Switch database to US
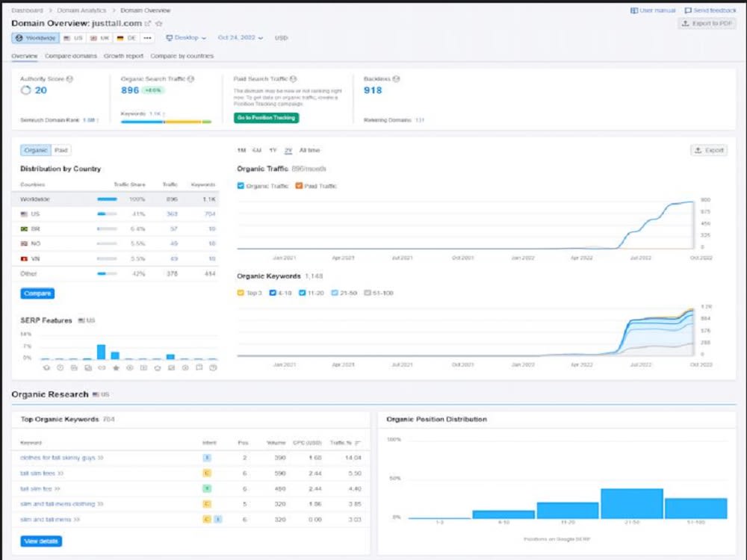This screenshot has height=560, width=747. (73, 38)
